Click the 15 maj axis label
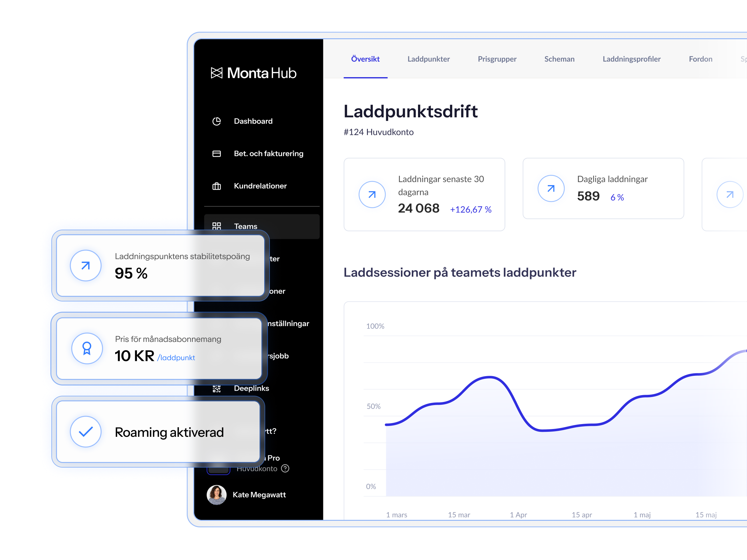This screenshot has height=560, width=747. pyautogui.click(x=706, y=515)
